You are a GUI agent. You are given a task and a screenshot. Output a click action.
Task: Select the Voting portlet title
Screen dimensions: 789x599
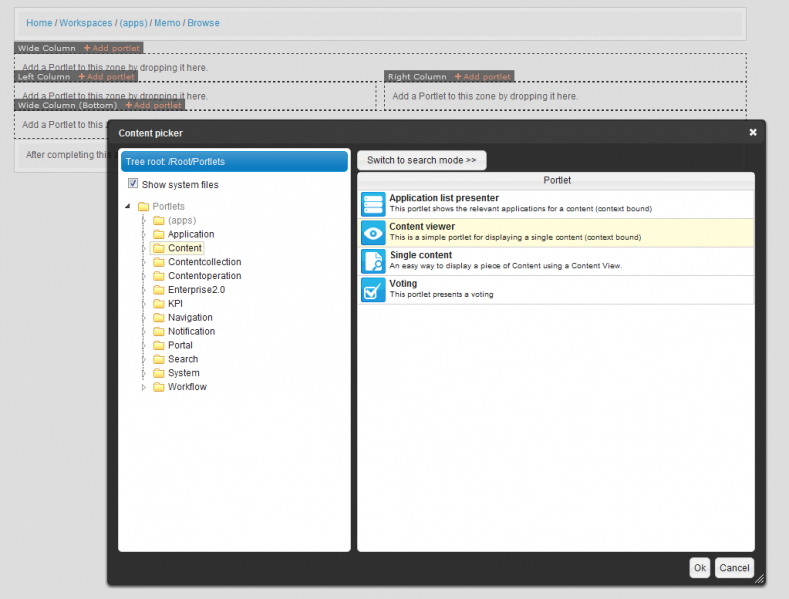point(403,283)
